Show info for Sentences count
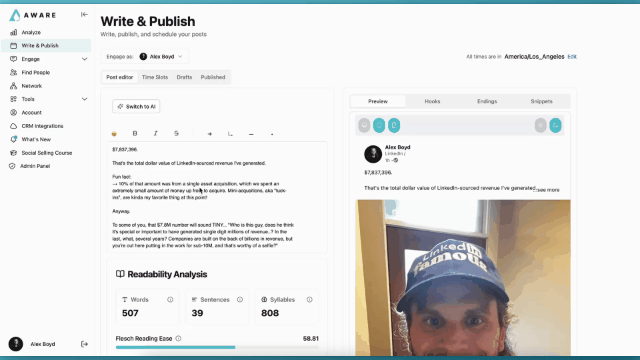 click(x=240, y=300)
